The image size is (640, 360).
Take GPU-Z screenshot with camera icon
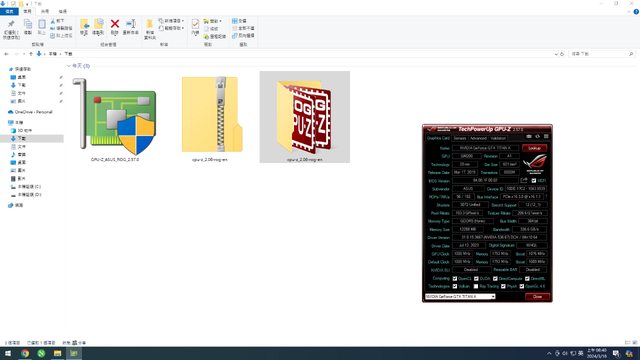(529, 136)
